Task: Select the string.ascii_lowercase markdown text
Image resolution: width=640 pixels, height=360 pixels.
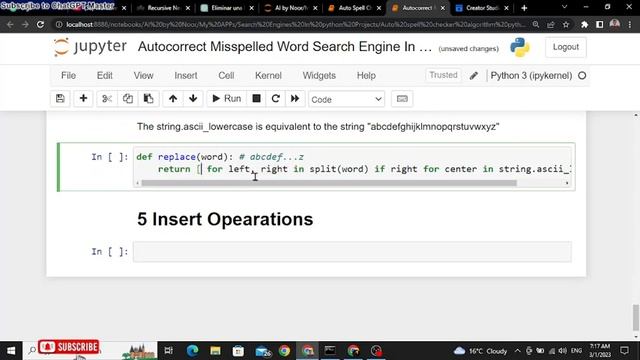Action: pyautogui.click(x=318, y=127)
